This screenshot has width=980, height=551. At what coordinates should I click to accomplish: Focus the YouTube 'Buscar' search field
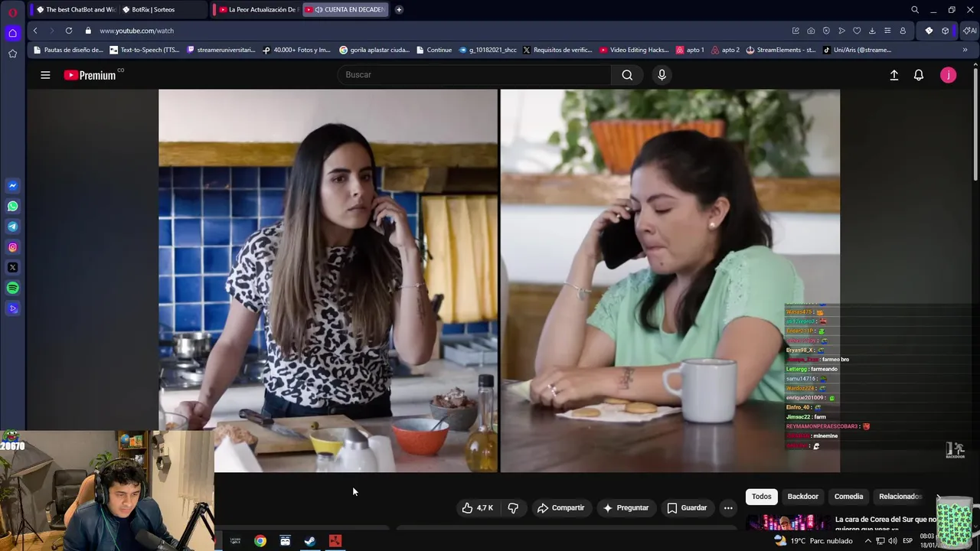coord(474,75)
